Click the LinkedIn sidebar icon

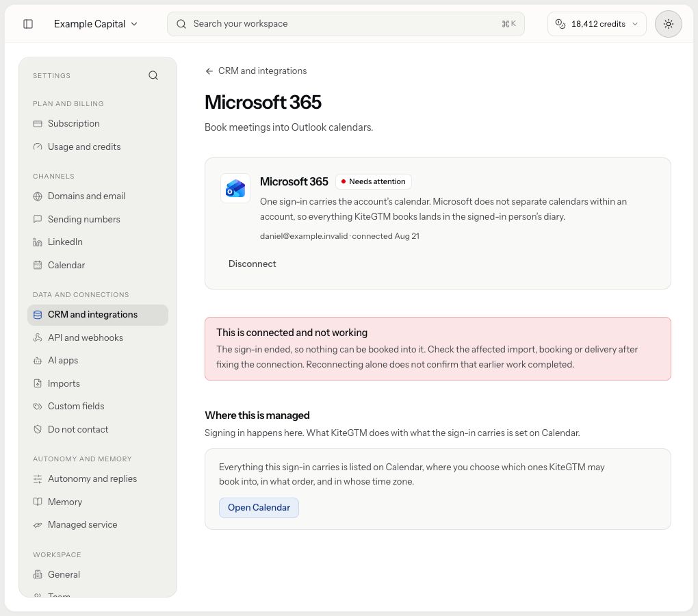[38, 242]
